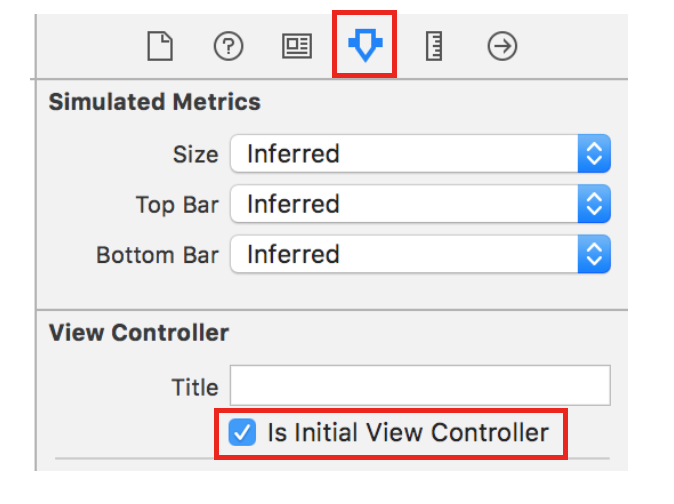This screenshot has width=674, height=504.
Task: Click the Is Initial View Controller label
Action: point(408,432)
